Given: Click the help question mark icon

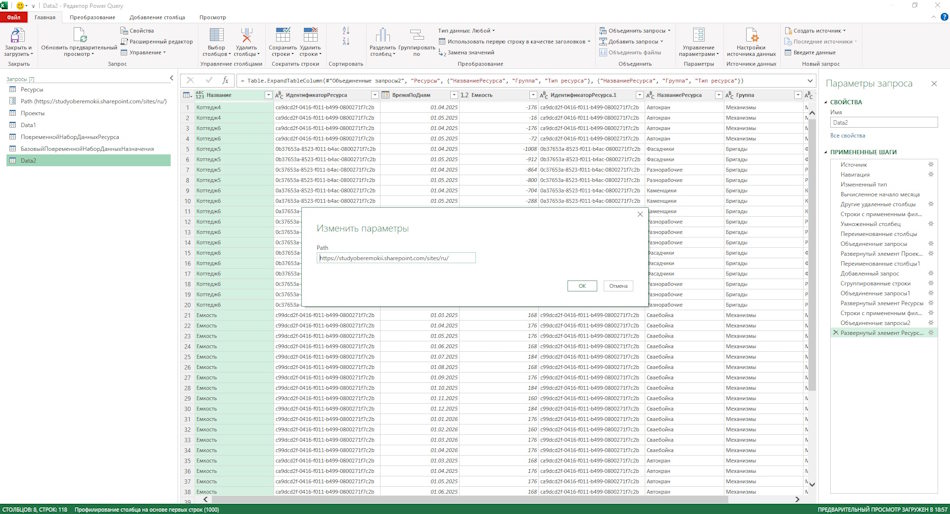Looking at the screenshot, I should coord(944,17).
